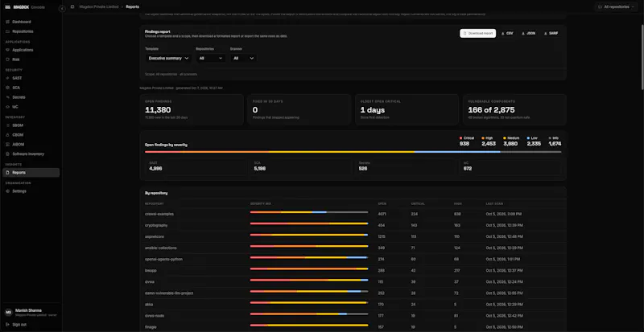Screen dimensions: 644x332
Task: Click the Reports document icon in sidebar
Action: click(x=8, y=173)
